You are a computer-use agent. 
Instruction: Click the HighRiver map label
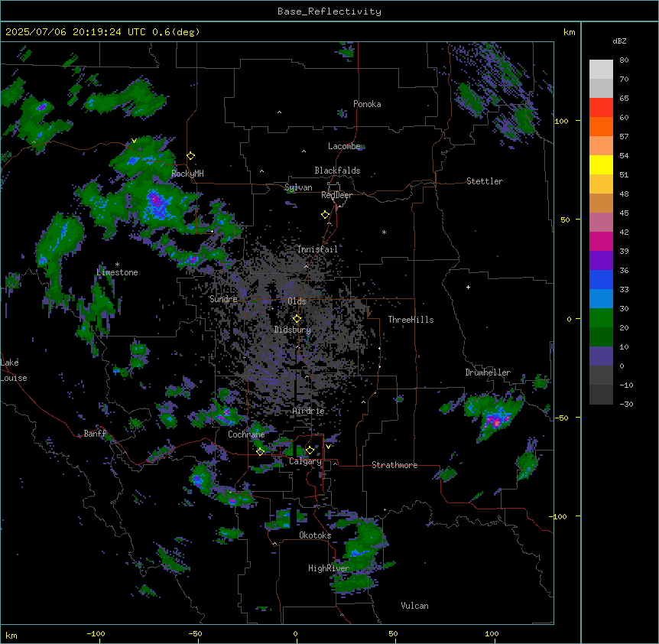[329, 568]
